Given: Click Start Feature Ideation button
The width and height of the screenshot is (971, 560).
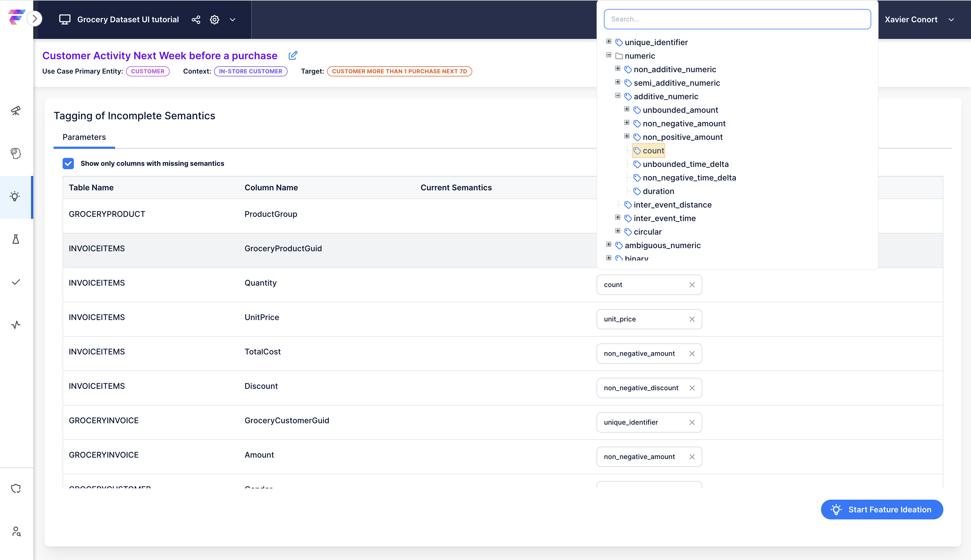Looking at the screenshot, I should click(882, 510).
